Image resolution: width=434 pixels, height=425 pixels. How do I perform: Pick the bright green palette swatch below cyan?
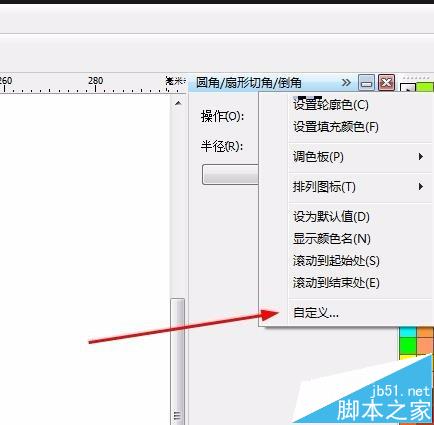pos(408,346)
